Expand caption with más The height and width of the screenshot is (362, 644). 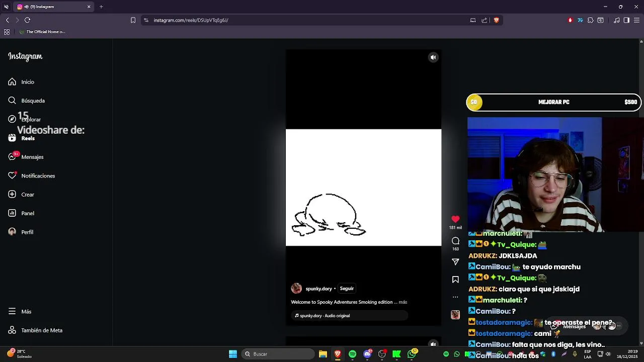click(x=403, y=302)
